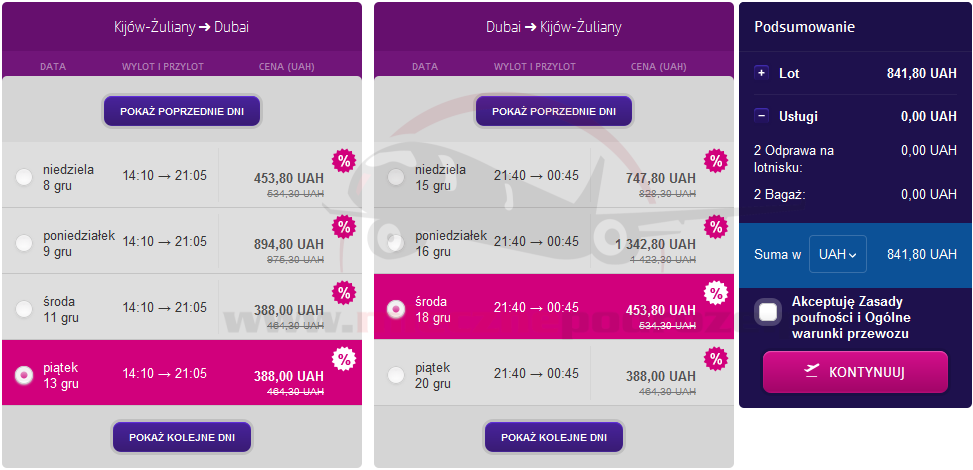Click percent badge on piątek 20 gru return
The image size is (973, 470).
click(x=715, y=359)
